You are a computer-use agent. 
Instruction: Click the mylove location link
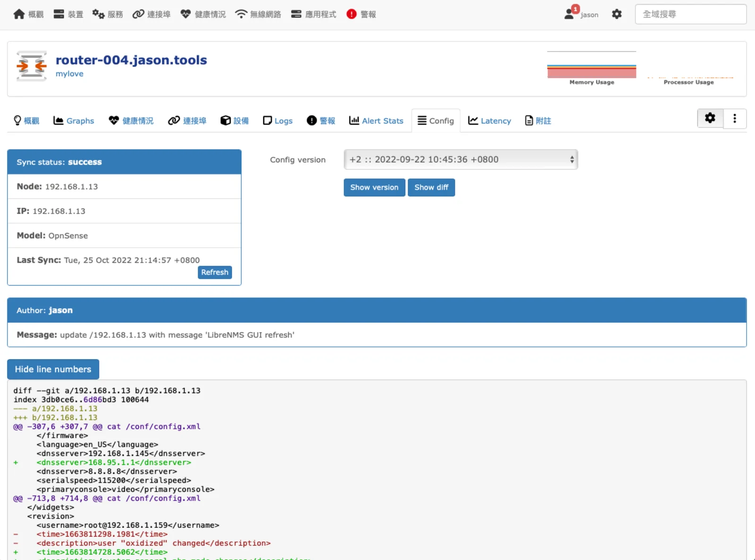(x=69, y=74)
